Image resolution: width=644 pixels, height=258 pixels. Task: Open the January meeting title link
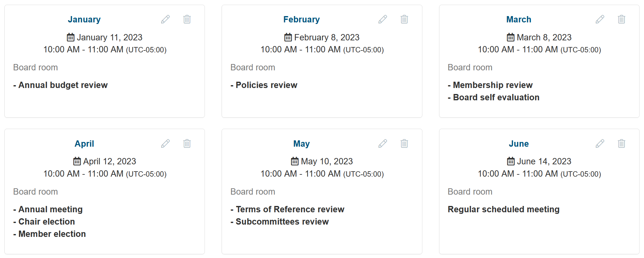84,20
